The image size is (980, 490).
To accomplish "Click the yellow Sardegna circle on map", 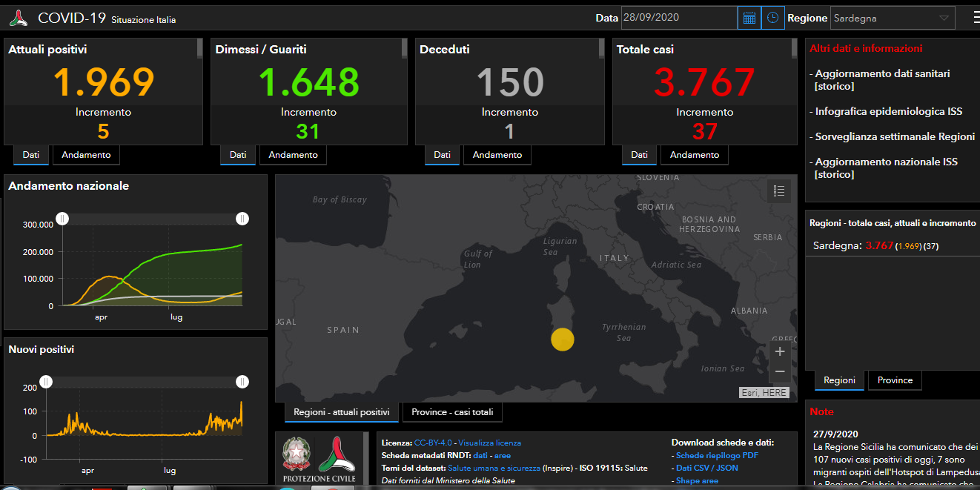I will [563, 340].
